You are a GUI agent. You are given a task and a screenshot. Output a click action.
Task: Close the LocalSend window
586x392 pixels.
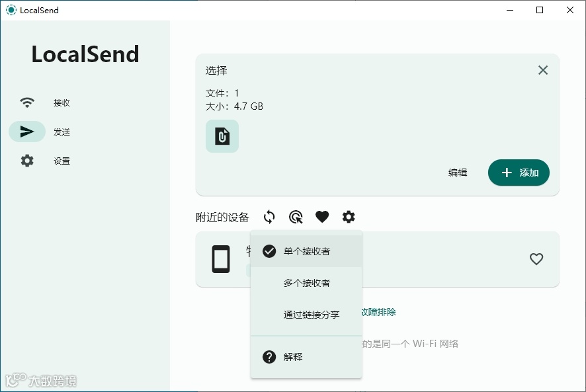click(x=570, y=10)
